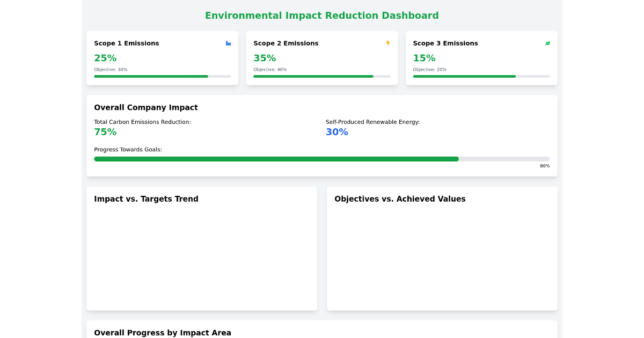The image size is (644, 338).
Task: Click the Scope 2 Emissions card title
Action: click(286, 43)
